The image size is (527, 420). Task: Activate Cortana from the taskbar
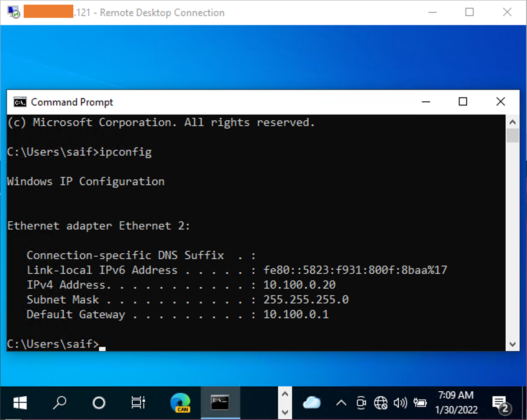coord(99,403)
